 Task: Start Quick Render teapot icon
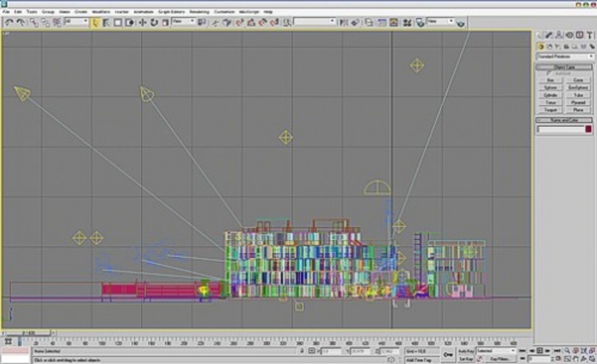(460, 23)
